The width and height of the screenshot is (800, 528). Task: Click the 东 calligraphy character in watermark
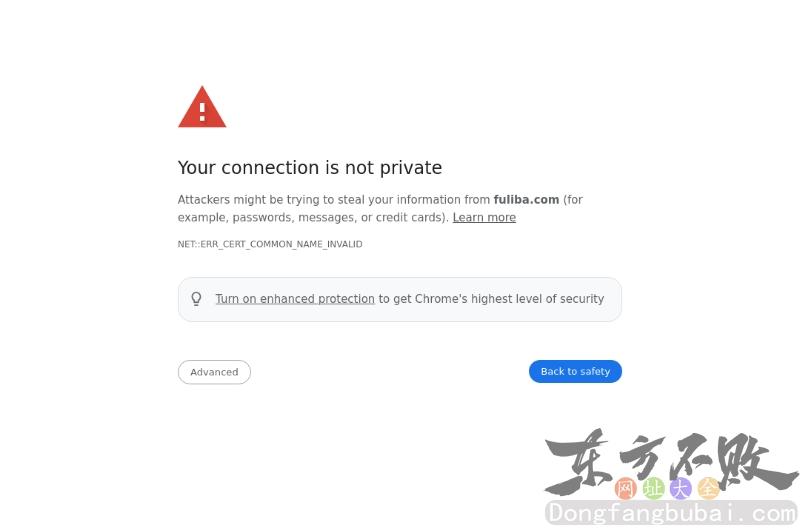click(x=579, y=462)
